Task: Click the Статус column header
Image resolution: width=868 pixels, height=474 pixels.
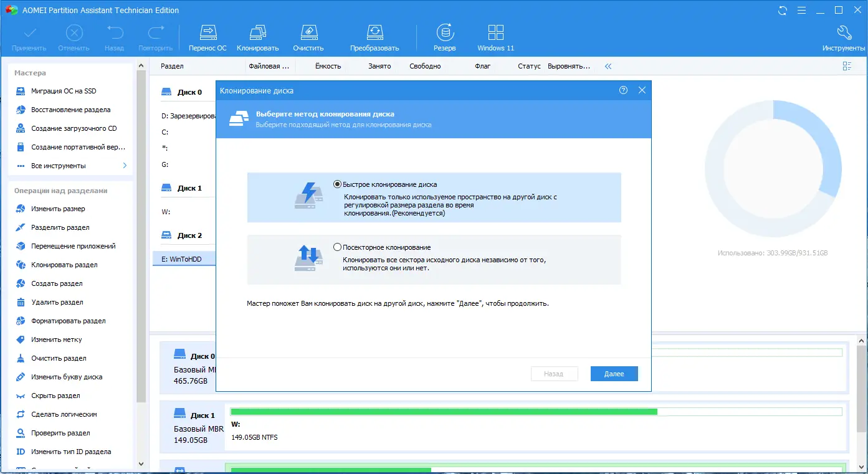Action: coord(529,66)
